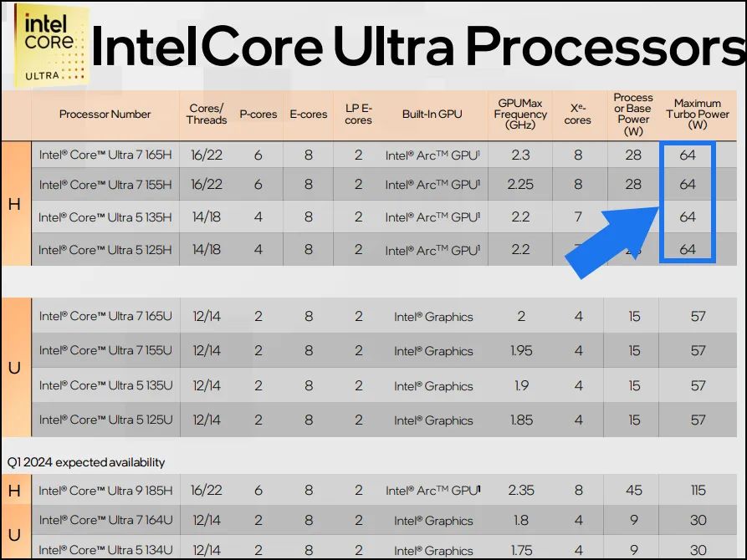Image resolution: width=747 pixels, height=560 pixels.
Task: Click the "Maximum Turbo Power (W)" header
Action: pyautogui.click(x=698, y=115)
